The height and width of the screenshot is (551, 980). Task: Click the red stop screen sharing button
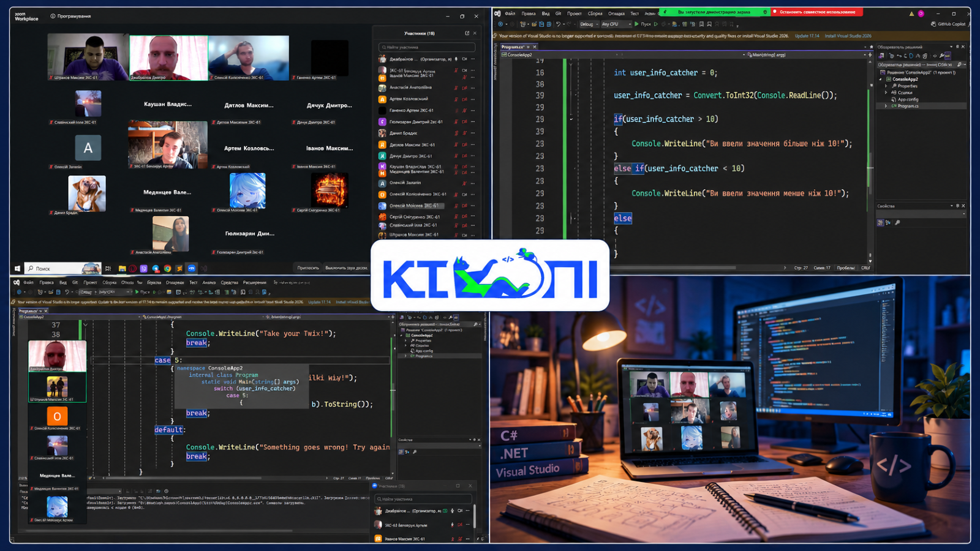(x=817, y=12)
